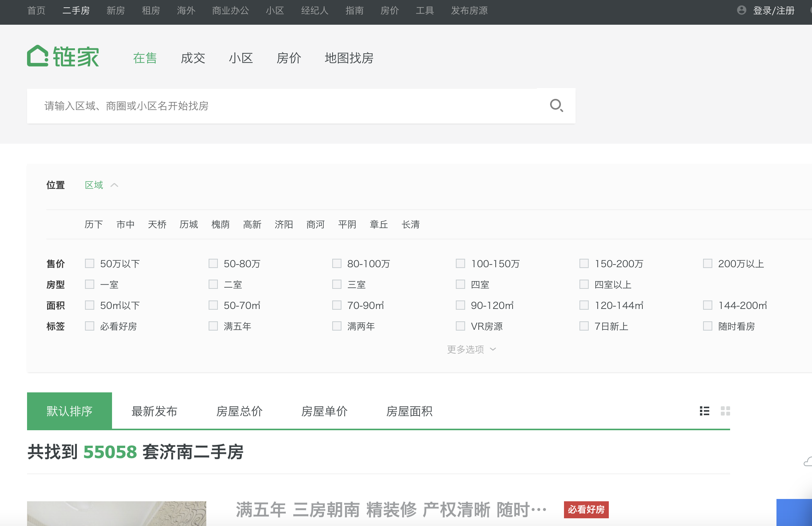
Task: Click the 登录/注册 link
Action: 774,10
